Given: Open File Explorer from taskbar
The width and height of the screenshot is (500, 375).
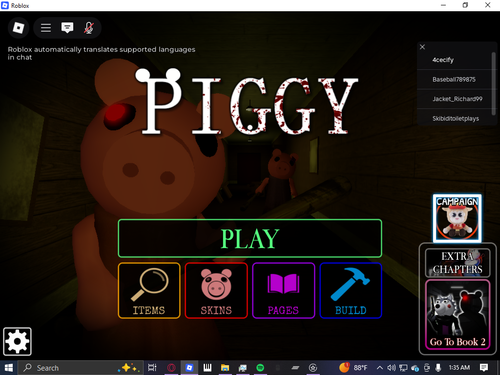Looking at the screenshot, I should [x=225, y=368].
